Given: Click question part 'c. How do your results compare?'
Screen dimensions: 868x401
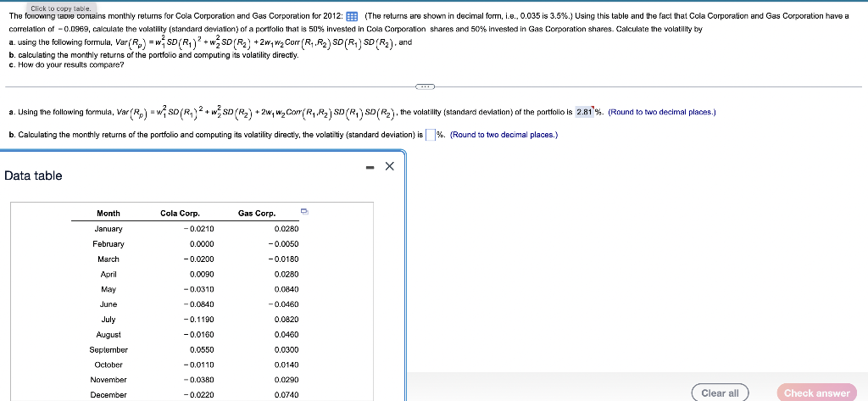Looking at the screenshot, I should [x=67, y=64].
